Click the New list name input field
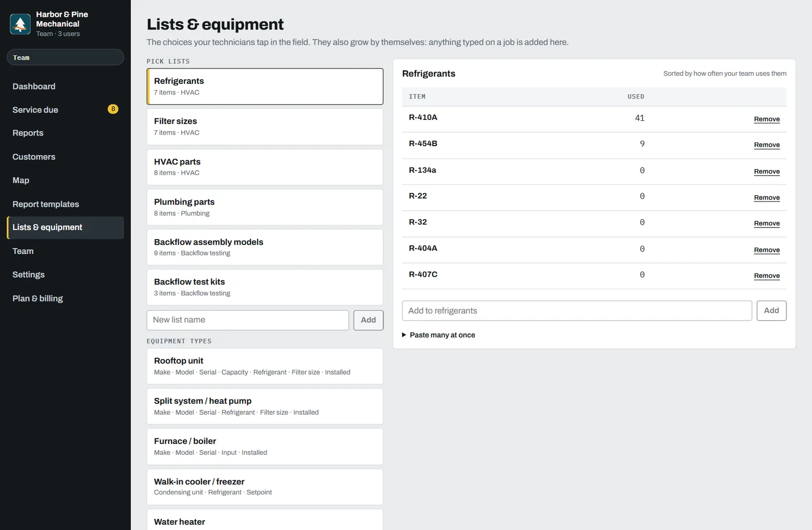812x530 pixels. [x=248, y=320]
